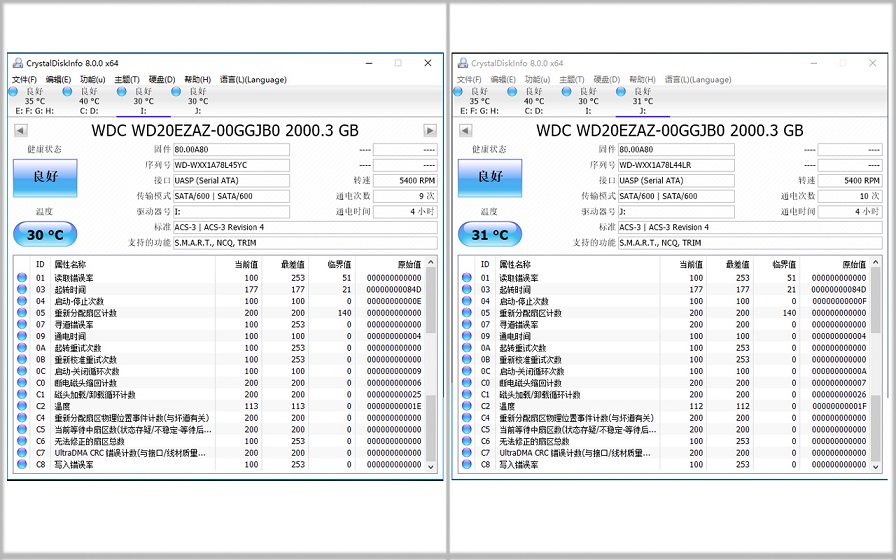Click status icon for C2 温度 left window
The height and width of the screenshot is (560, 896).
tap(22, 406)
